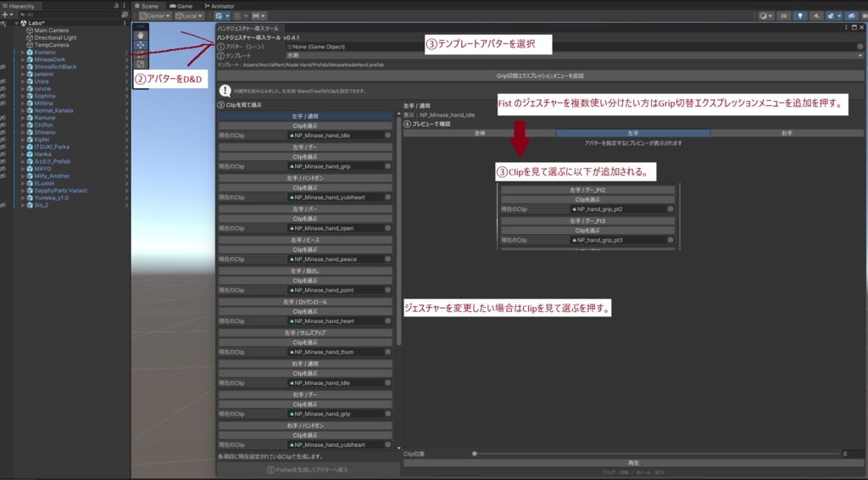Open object picker for NP_Minase_hand_heart clip
The width and height of the screenshot is (868, 480).
(x=387, y=321)
